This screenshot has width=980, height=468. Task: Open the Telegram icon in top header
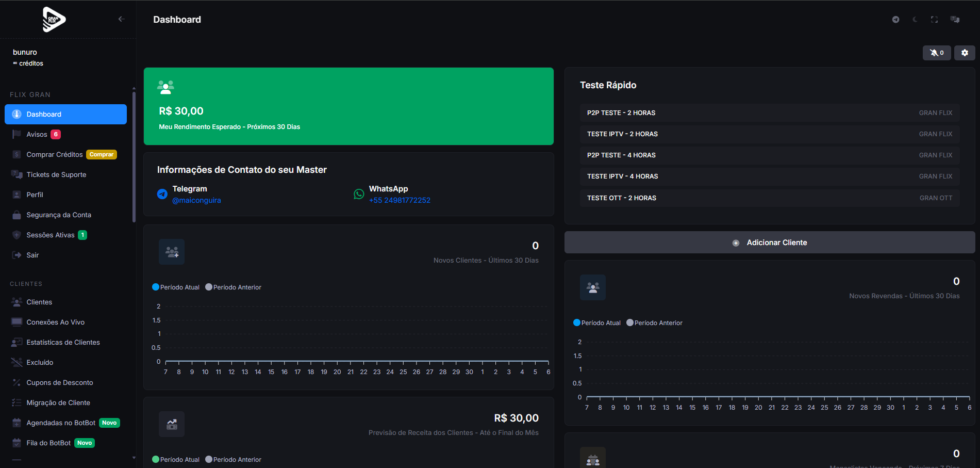point(895,20)
